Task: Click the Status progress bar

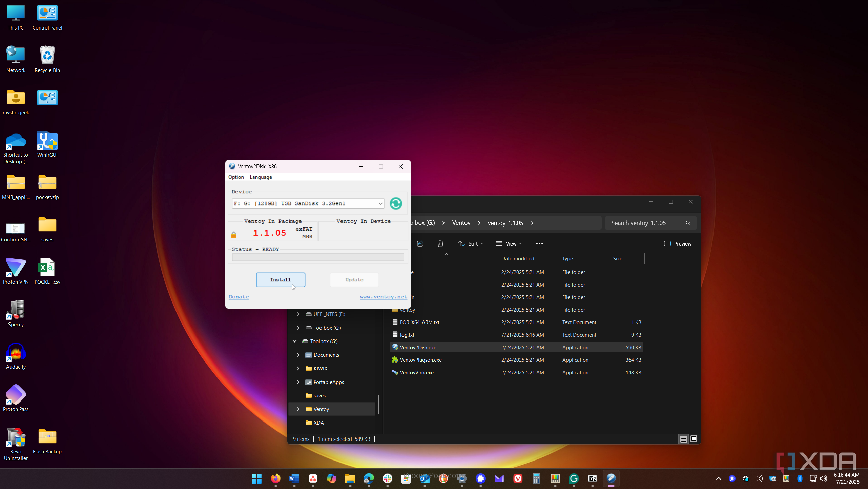Action: point(318,257)
